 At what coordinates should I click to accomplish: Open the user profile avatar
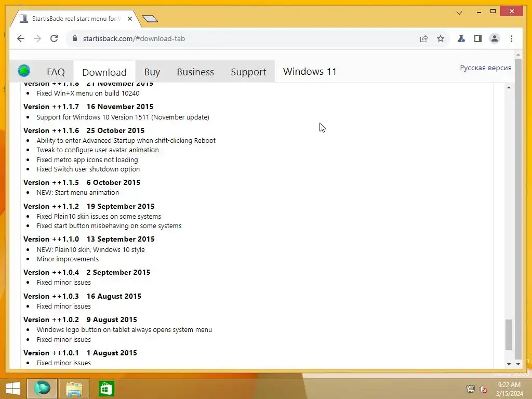tap(495, 38)
